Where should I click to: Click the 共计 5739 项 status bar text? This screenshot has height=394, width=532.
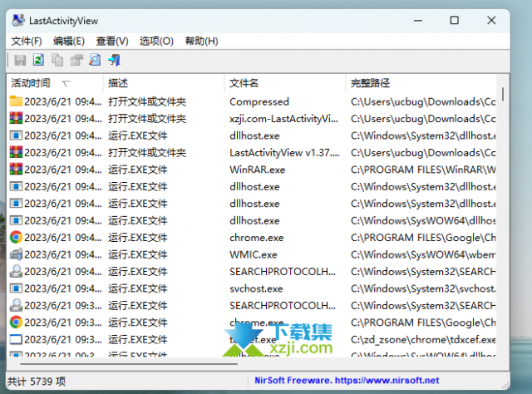[37, 381]
